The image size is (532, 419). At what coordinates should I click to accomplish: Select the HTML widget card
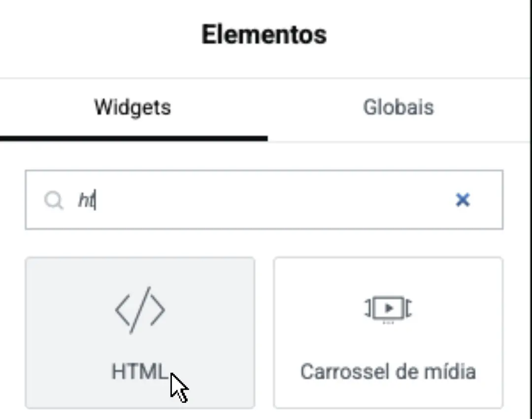[139, 333]
